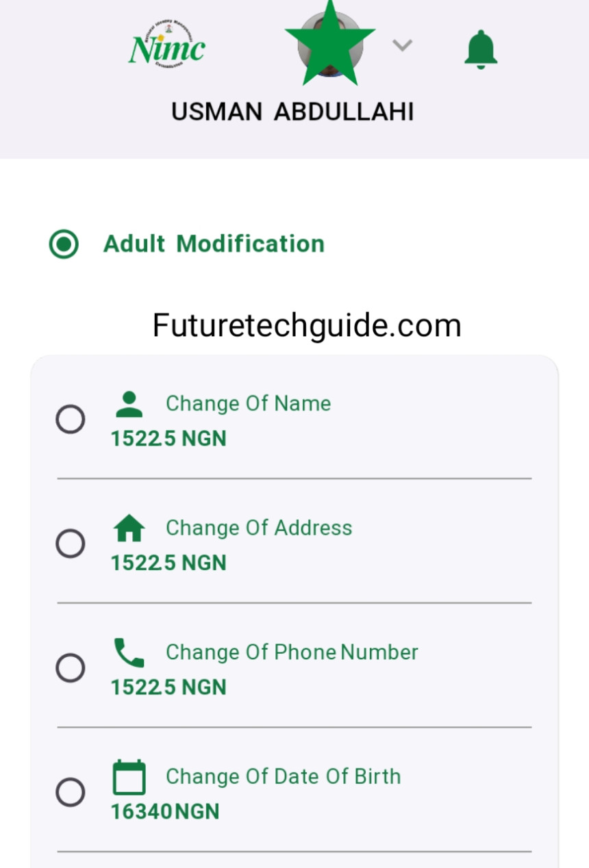Select the Change Of Address radio option

click(x=70, y=544)
